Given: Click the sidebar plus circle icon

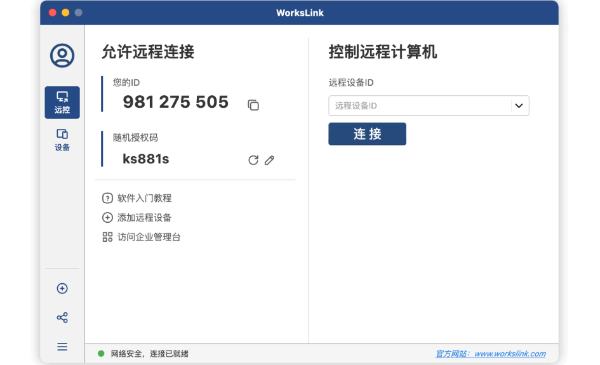Looking at the screenshot, I should (62, 288).
